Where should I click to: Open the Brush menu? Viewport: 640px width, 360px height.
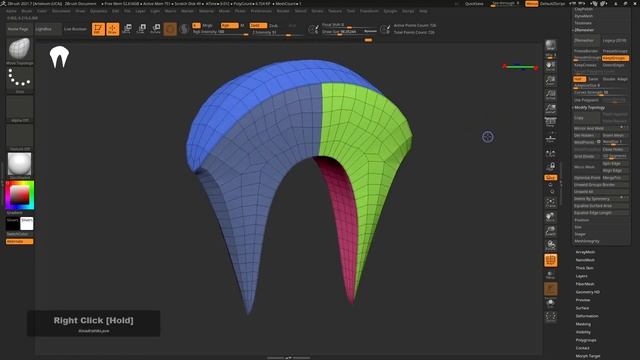coord(27,11)
